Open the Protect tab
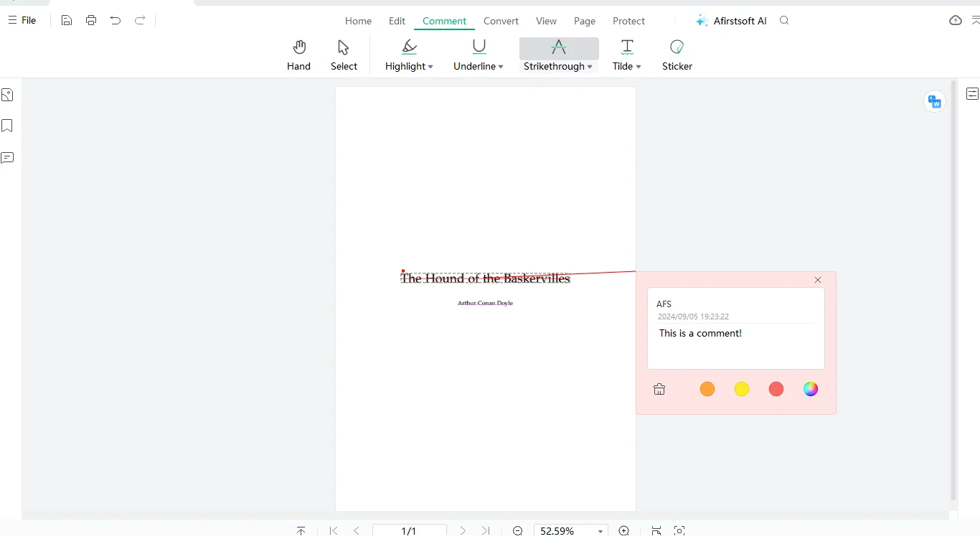This screenshot has width=980, height=544. tap(628, 21)
